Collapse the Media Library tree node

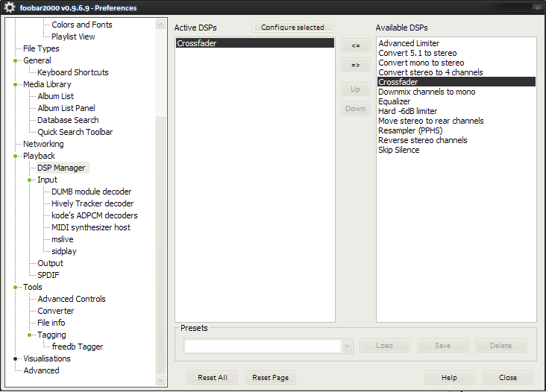[16, 84]
